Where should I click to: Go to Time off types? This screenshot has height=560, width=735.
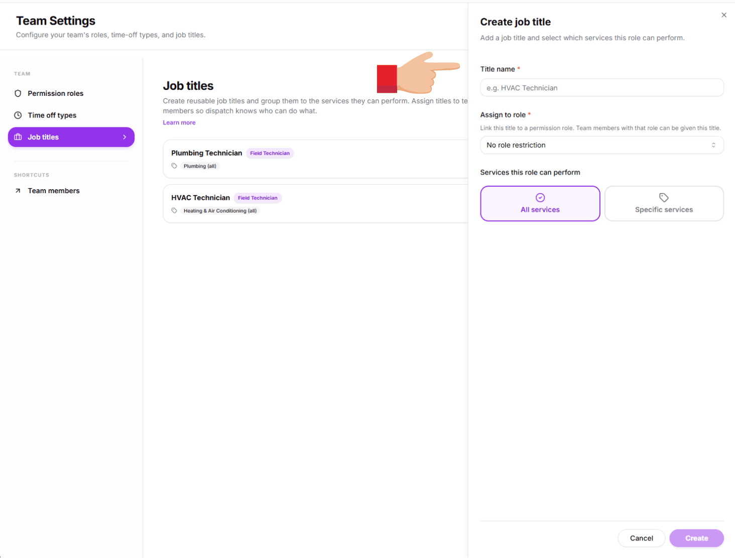click(x=52, y=115)
